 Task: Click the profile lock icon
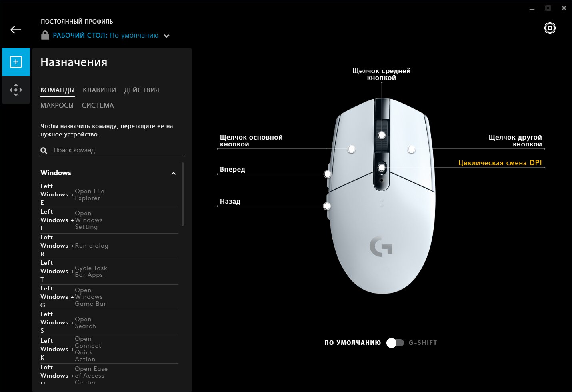[x=45, y=35]
